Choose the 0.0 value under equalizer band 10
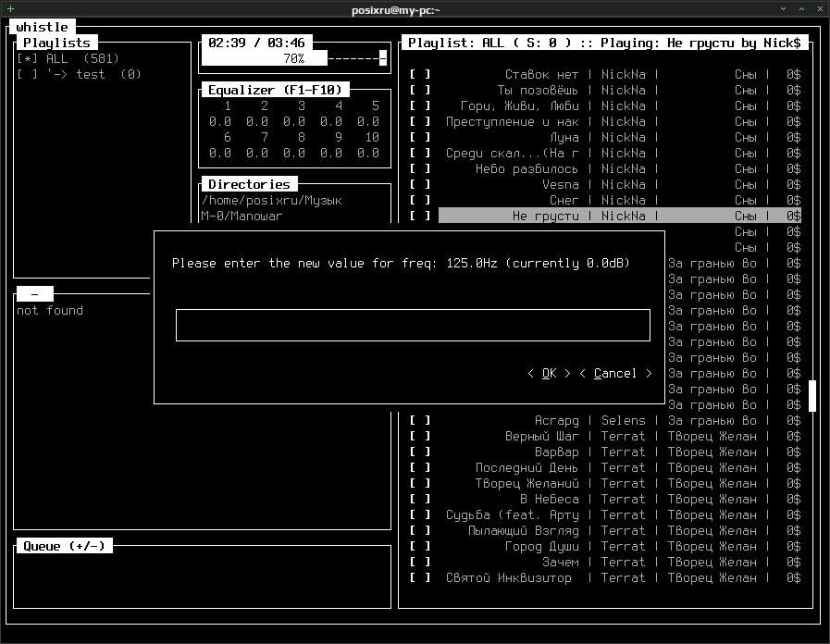830x644 pixels. click(x=368, y=154)
